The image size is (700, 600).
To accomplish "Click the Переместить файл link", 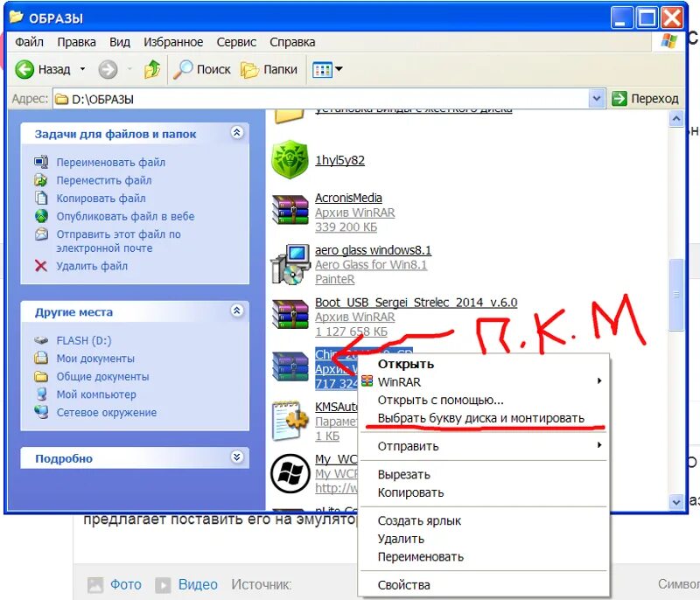I will [104, 180].
